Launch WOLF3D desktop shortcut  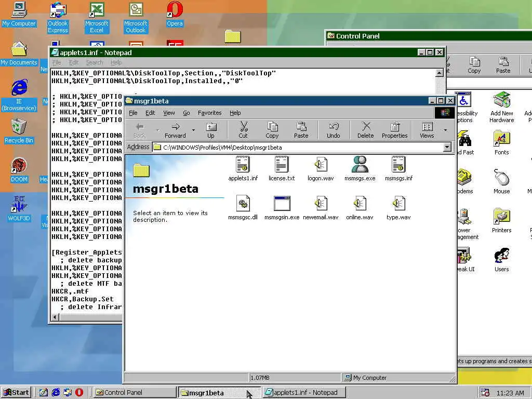19,209
